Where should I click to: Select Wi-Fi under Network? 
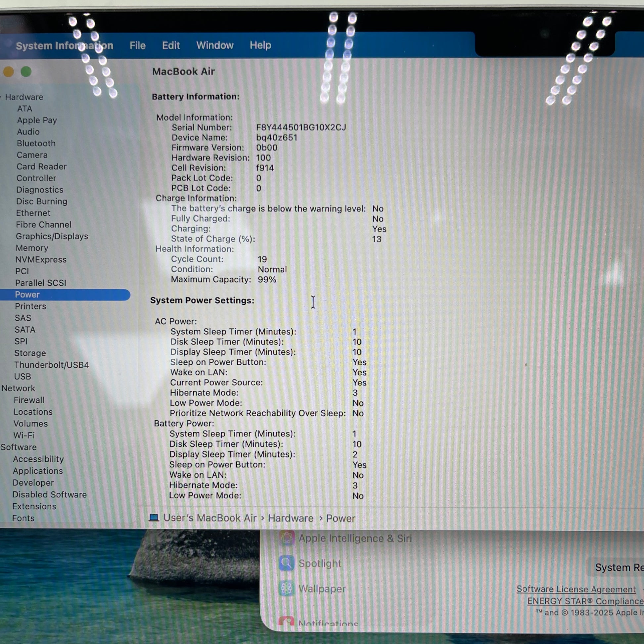[x=24, y=435]
